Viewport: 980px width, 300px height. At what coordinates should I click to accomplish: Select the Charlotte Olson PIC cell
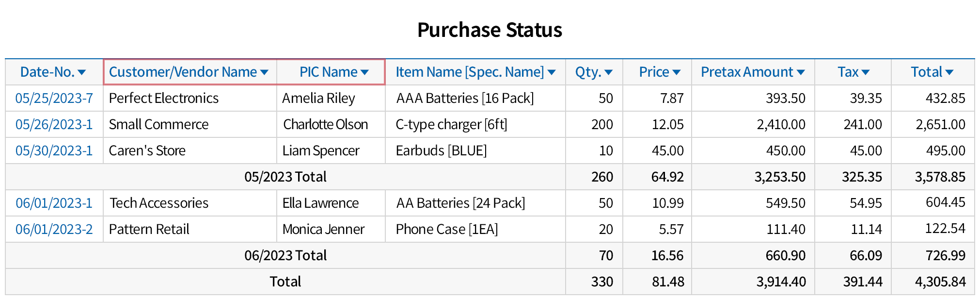(x=325, y=125)
